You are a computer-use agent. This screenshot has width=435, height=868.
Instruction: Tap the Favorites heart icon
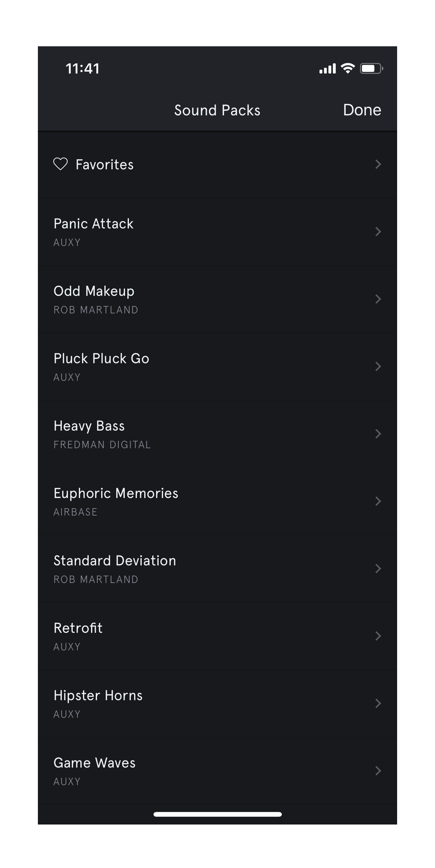pos(60,164)
